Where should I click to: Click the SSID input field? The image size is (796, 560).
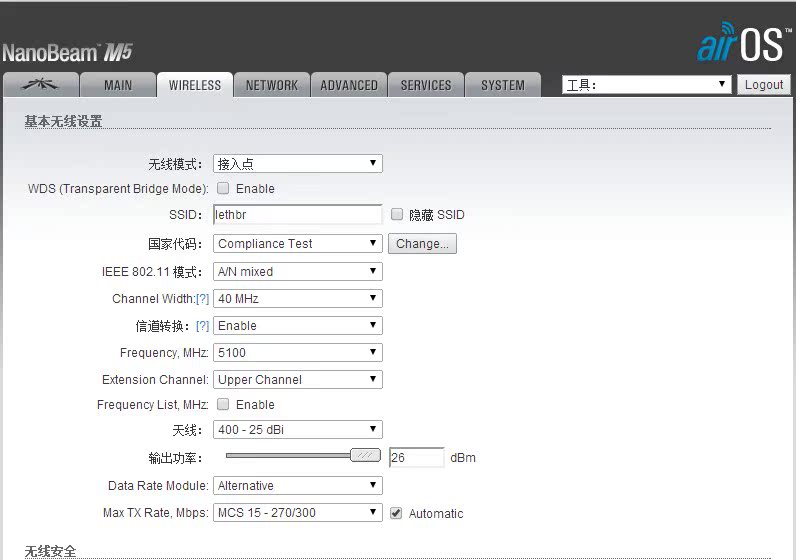(x=297, y=215)
